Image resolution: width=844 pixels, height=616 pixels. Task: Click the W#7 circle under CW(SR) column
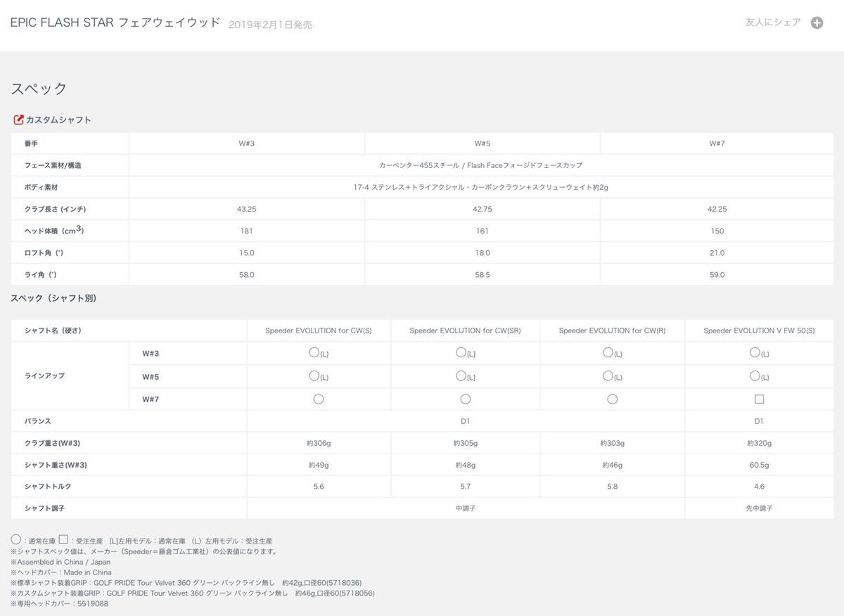tap(465, 399)
